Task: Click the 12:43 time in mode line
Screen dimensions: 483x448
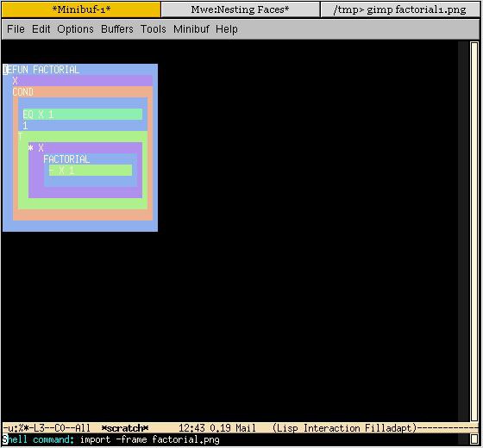Action: point(191,428)
